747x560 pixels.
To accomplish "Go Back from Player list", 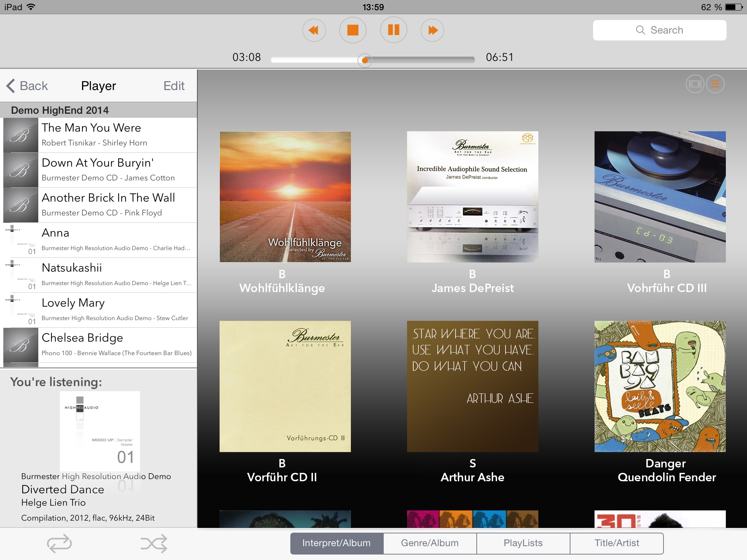I will (x=27, y=86).
